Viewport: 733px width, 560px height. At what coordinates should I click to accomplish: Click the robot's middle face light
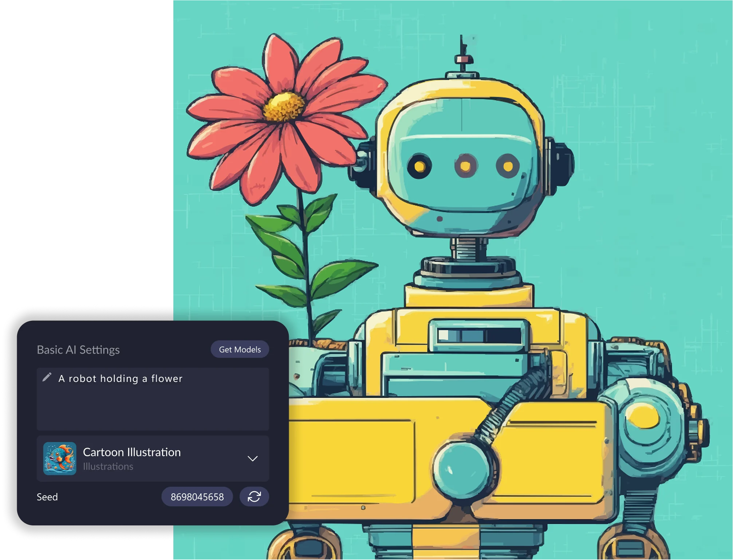465,166
